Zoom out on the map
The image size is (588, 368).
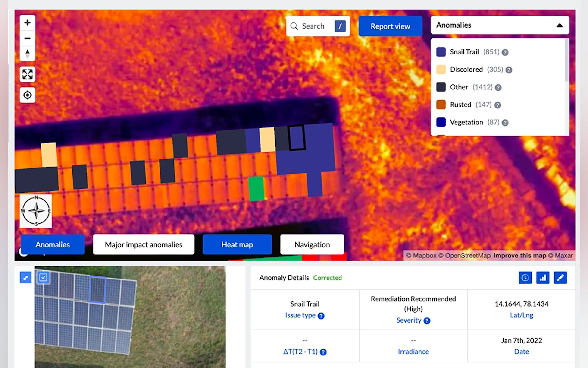(x=28, y=38)
